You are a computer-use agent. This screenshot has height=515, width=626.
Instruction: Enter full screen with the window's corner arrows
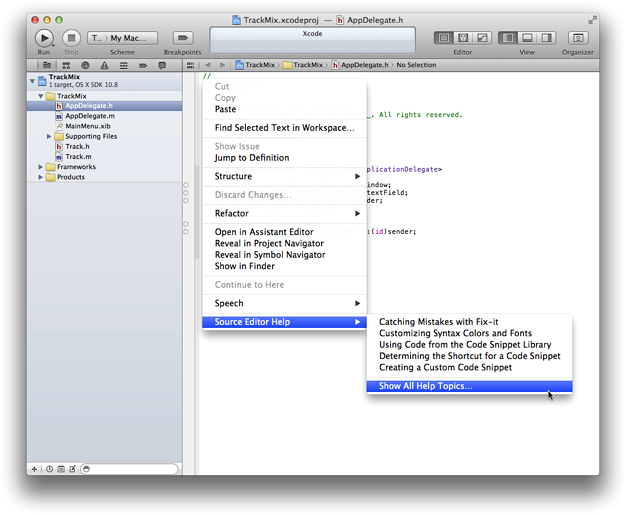coord(592,20)
